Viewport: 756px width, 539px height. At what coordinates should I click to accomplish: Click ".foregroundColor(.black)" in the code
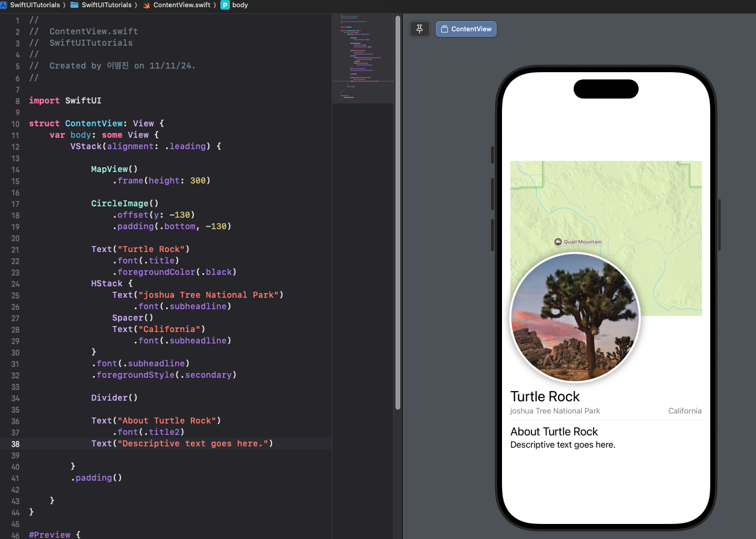175,272
